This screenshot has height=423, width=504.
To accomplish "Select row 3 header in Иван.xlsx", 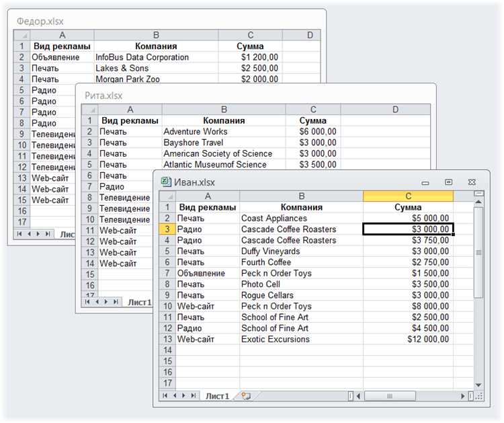I will click(167, 229).
